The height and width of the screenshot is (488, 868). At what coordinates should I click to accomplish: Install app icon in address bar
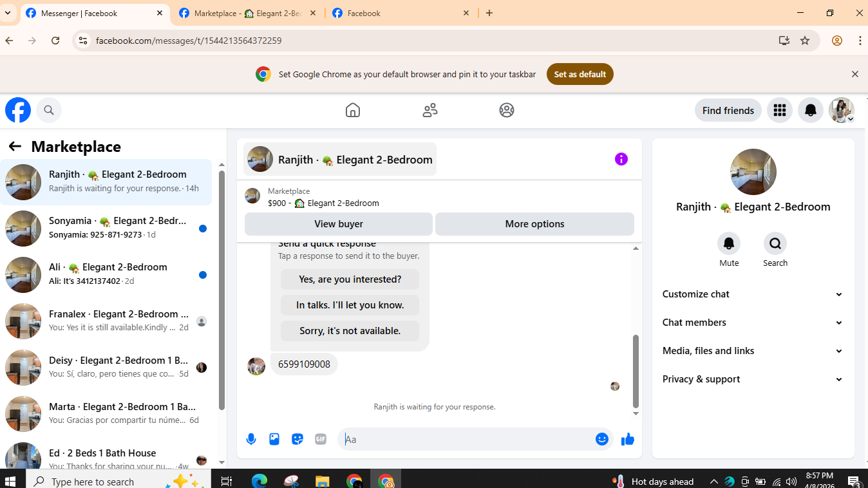[784, 41]
